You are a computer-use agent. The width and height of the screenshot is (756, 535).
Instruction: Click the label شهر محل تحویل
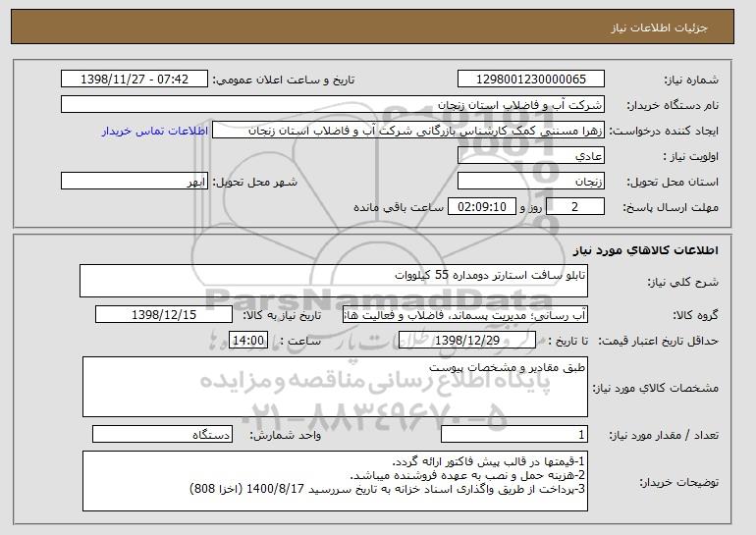[x=255, y=182]
